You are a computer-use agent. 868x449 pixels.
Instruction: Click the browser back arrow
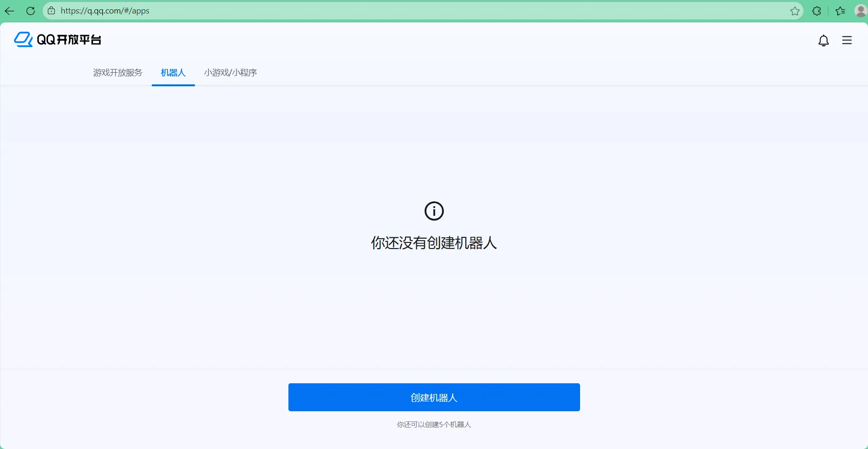[9, 11]
